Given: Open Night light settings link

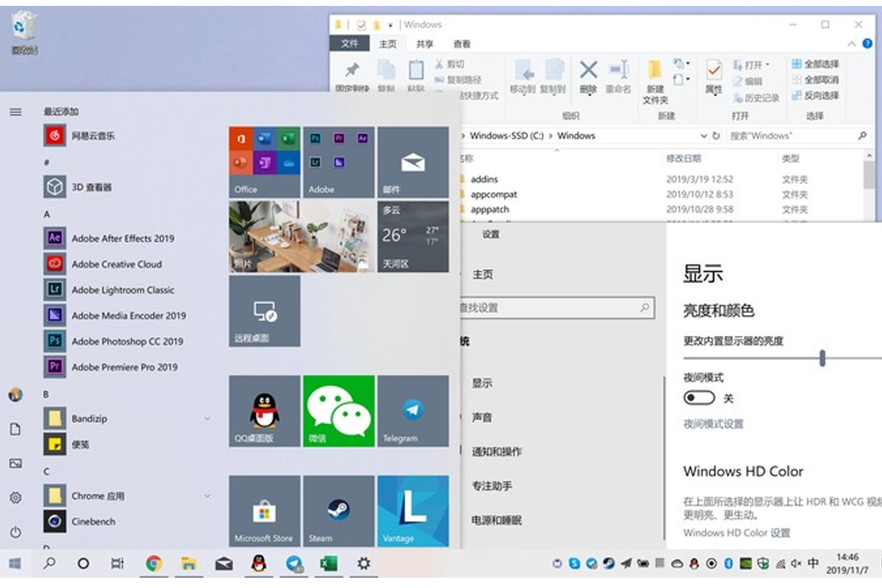Looking at the screenshot, I should click(714, 424).
